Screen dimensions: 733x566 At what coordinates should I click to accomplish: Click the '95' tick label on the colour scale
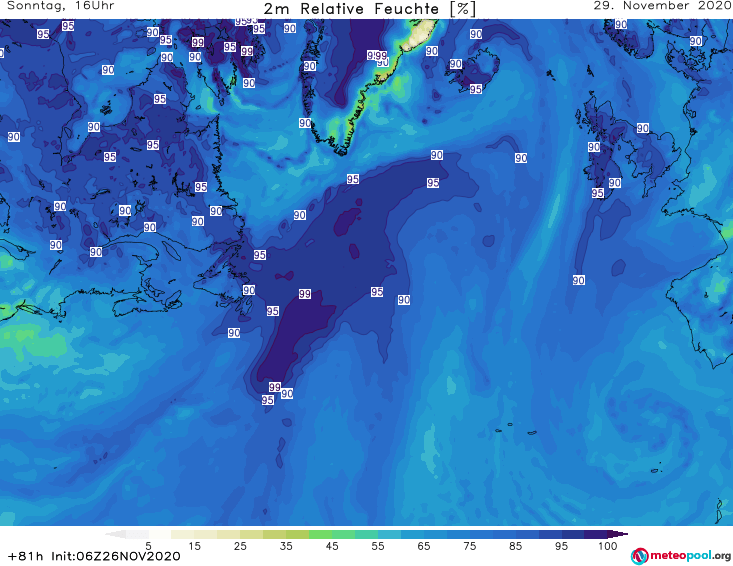point(561,546)
